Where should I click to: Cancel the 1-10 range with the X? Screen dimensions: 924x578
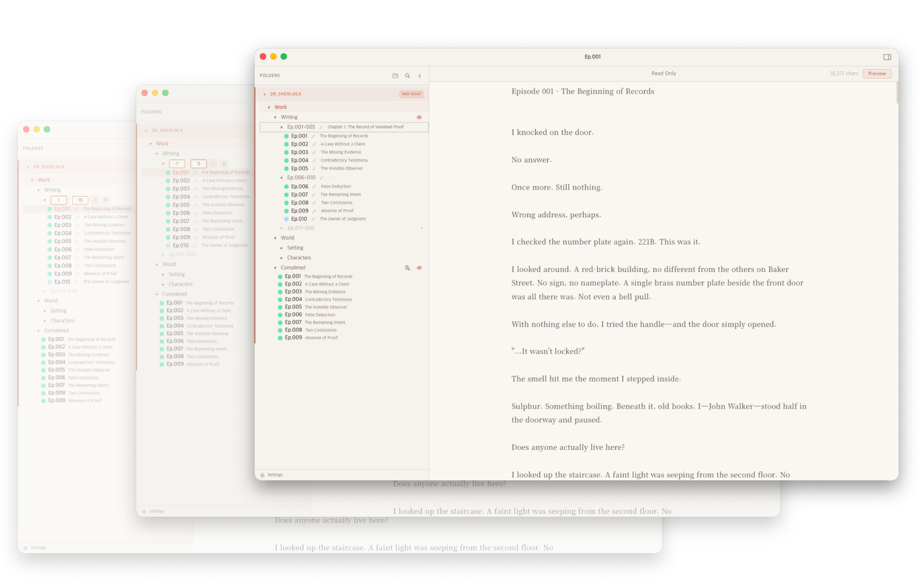pyautogui.click(x=106, y=200)
